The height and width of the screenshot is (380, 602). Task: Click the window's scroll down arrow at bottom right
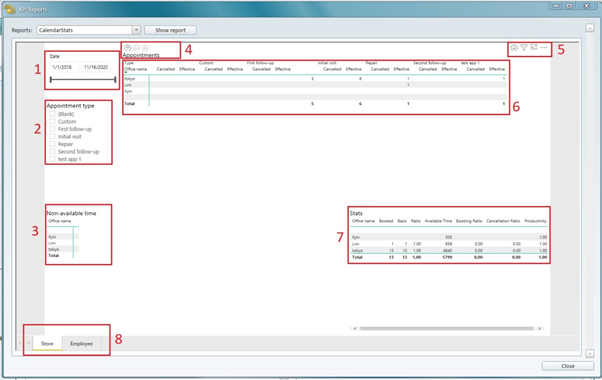pyautogui.click(x=590, y=353)
